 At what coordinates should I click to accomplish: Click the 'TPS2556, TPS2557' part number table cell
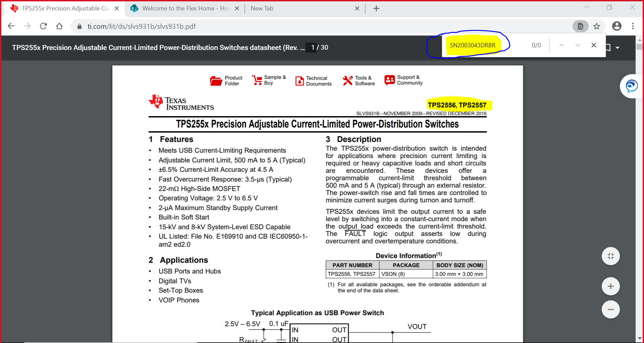pyautogui.click(x=352, y=274)
